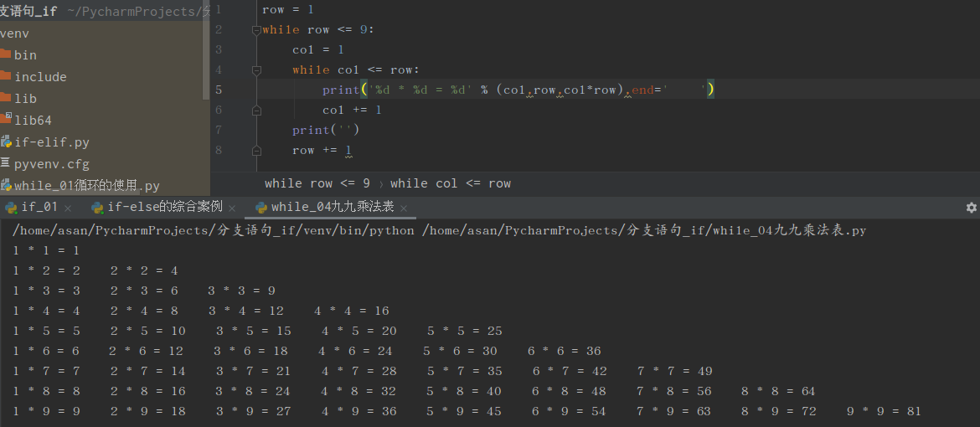
Task: Click fold end marker at line 6
Action: [x=256, y=110]
